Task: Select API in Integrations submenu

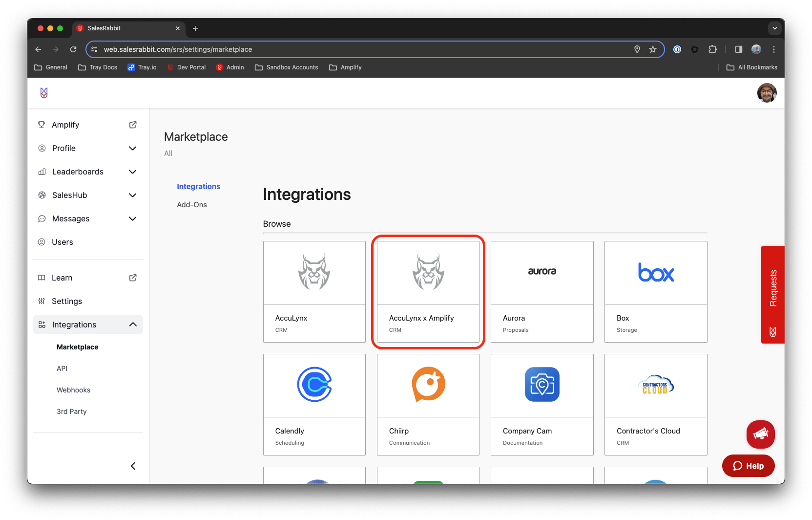Action: click(62, 368)
